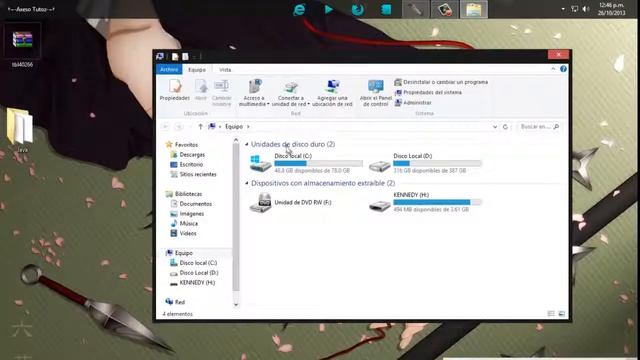Viewport: 640px width, 360px height.
Task: Open Propiedades in the ribbon
Action: pyautogui.click(x=175, y=90)
